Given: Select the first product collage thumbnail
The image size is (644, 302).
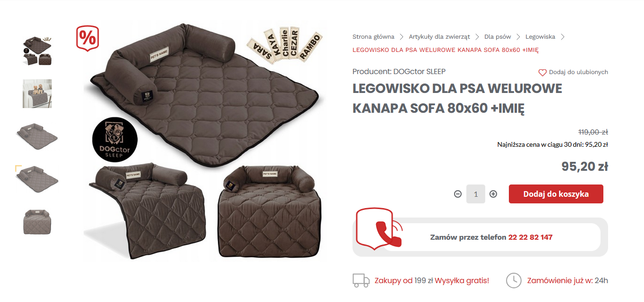Looking at the screenshot, I should pyautogui.click(x=37, y=50).
